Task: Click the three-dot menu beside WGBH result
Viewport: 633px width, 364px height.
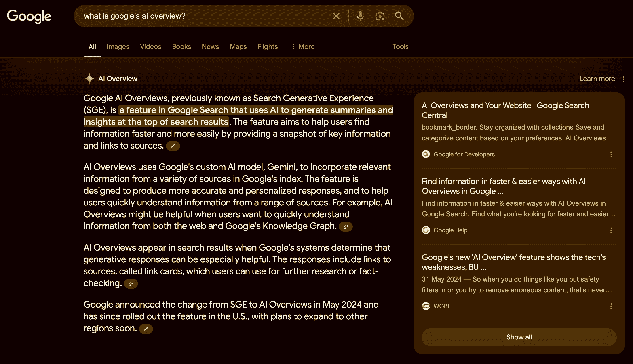Action: (611, 306)
